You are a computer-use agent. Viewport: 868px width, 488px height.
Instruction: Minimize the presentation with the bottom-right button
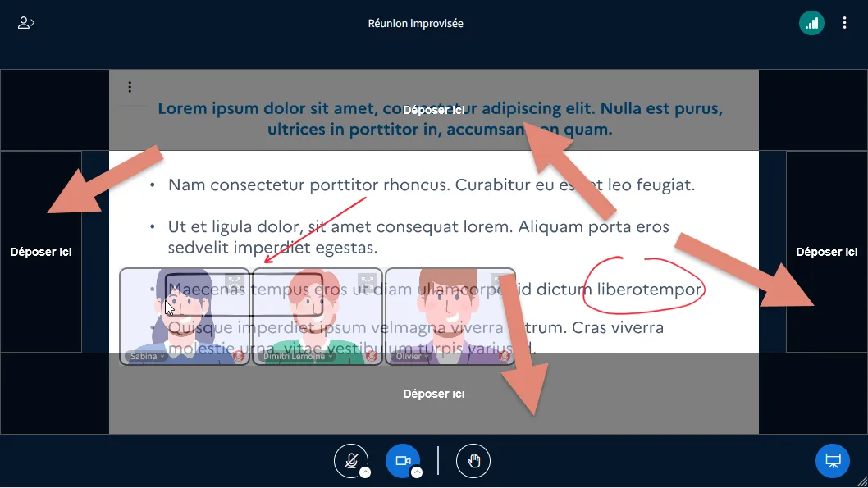833,460
